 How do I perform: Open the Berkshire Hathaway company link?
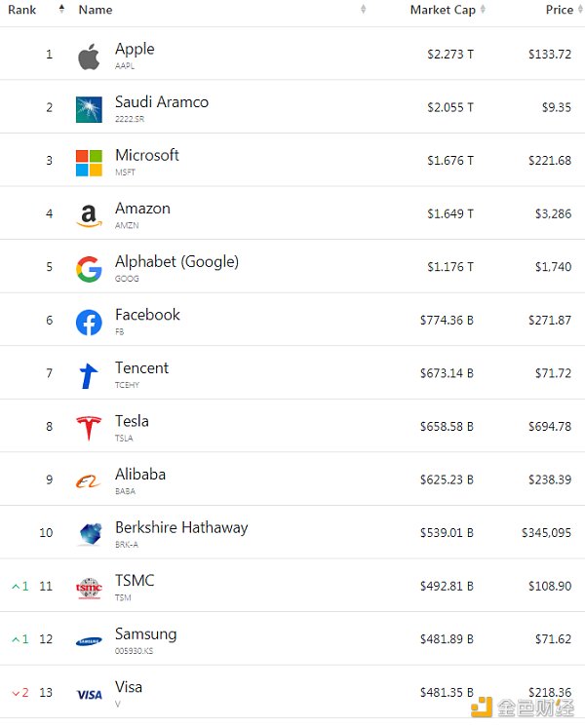(181, 528)
